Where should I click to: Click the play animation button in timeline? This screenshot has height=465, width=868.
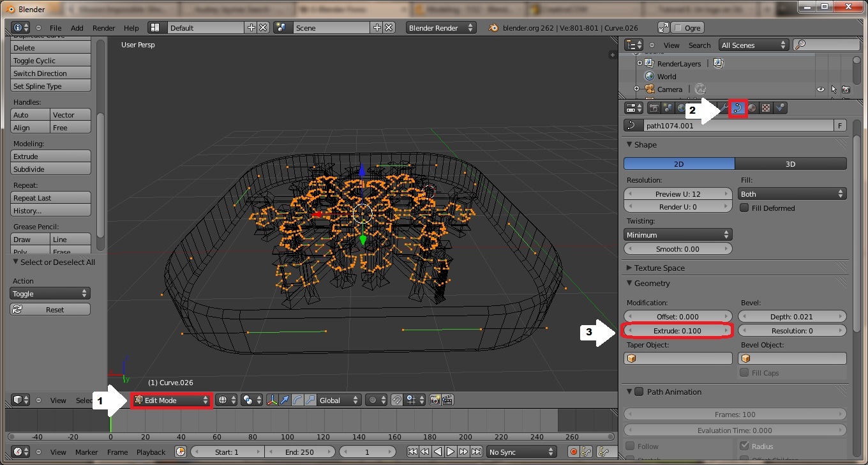tap(451, 452)
